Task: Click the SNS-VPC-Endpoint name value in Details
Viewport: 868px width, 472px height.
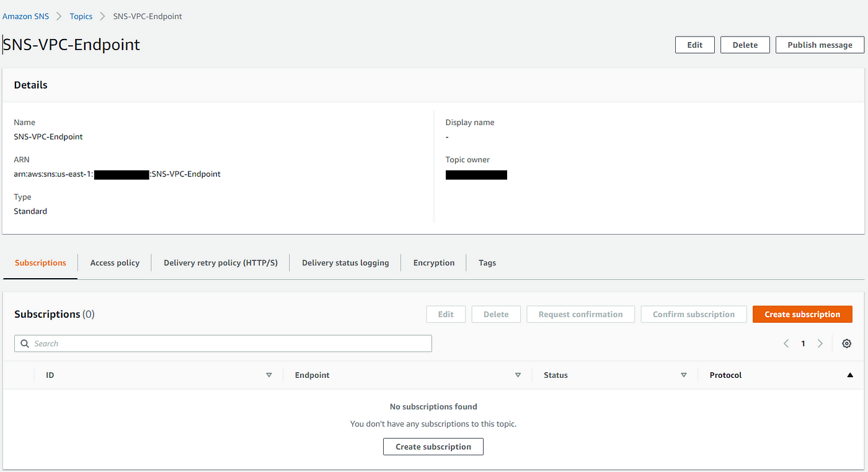Action: click(x=48, y=136)
